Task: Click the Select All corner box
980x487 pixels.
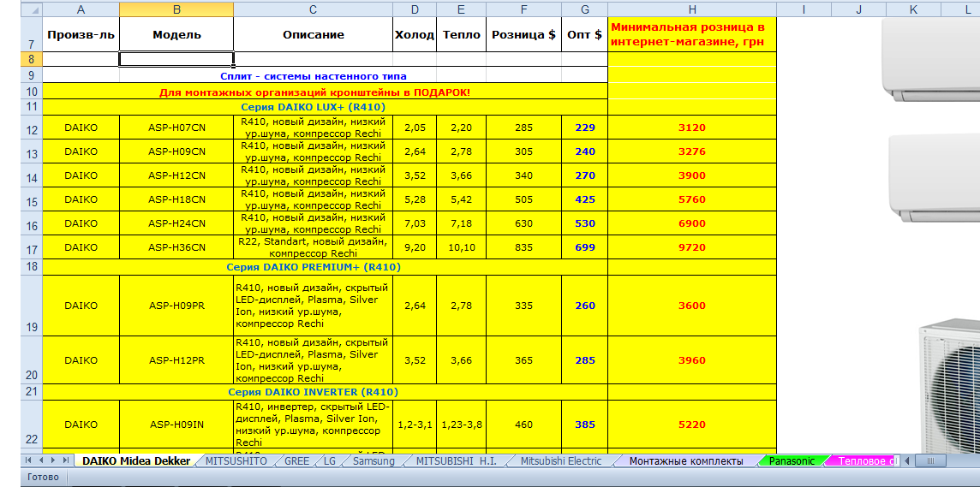Action: tap(31, 9)
